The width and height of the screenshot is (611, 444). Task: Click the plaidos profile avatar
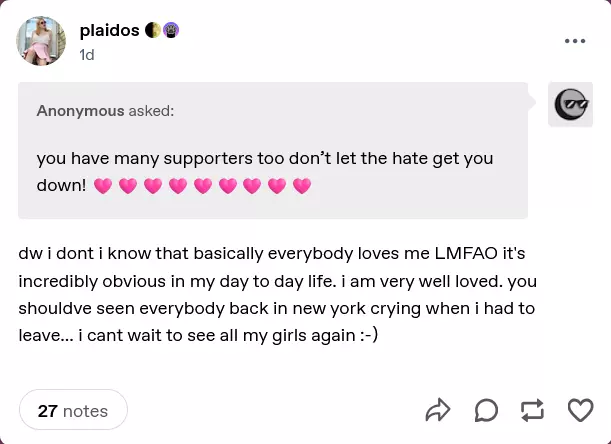coord(42,41)
